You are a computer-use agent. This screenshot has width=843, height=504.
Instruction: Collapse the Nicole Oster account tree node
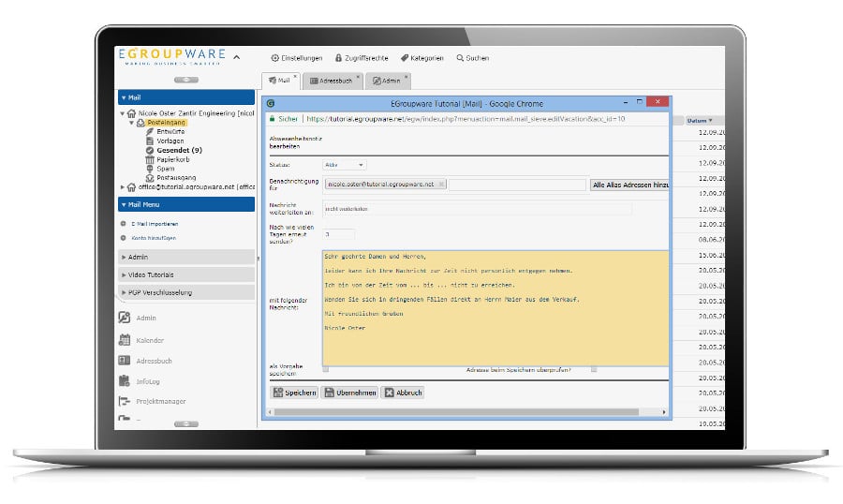(123, 113)
